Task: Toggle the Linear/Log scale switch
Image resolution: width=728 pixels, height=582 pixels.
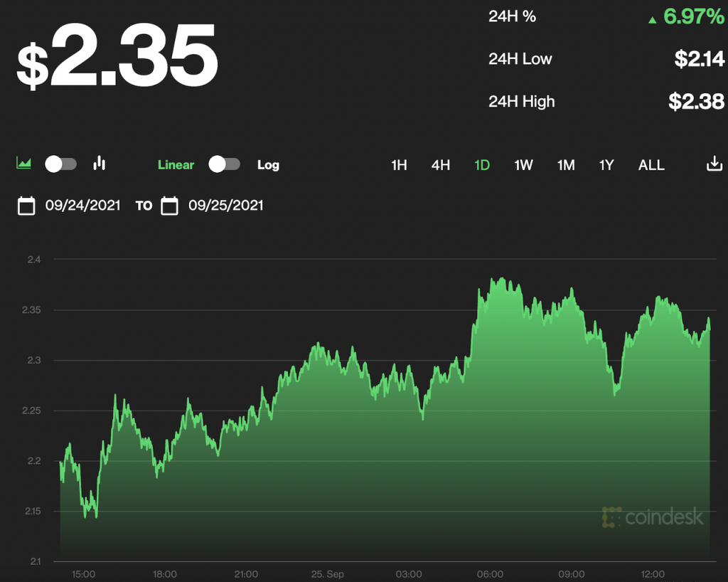Action: coord(225,164)
